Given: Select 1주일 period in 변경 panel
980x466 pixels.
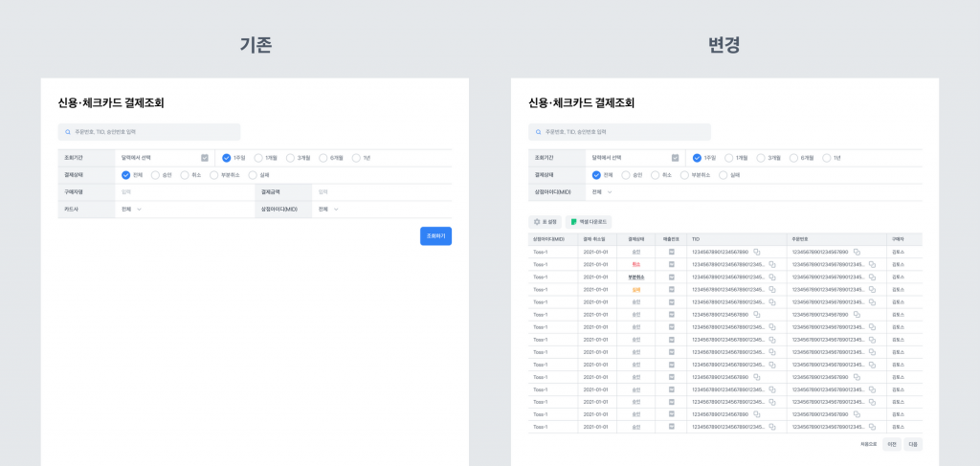Looking at the screenshot, I should pyautogui.click(x=697, y=158).
